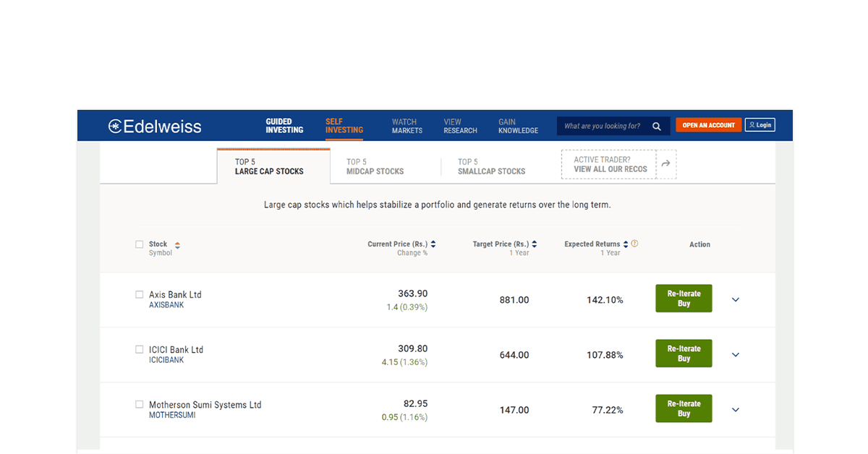Click the Motherson Sumi price 82.95
The width and height of the screenshot is (868, 454).
tap(416, 403)
